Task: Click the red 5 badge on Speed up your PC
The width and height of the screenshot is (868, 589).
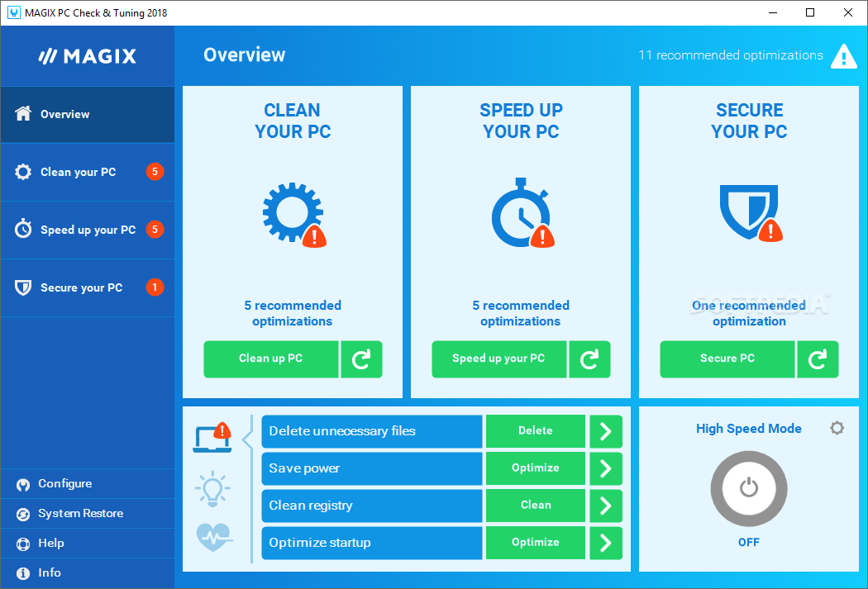Action: [155, 229]
